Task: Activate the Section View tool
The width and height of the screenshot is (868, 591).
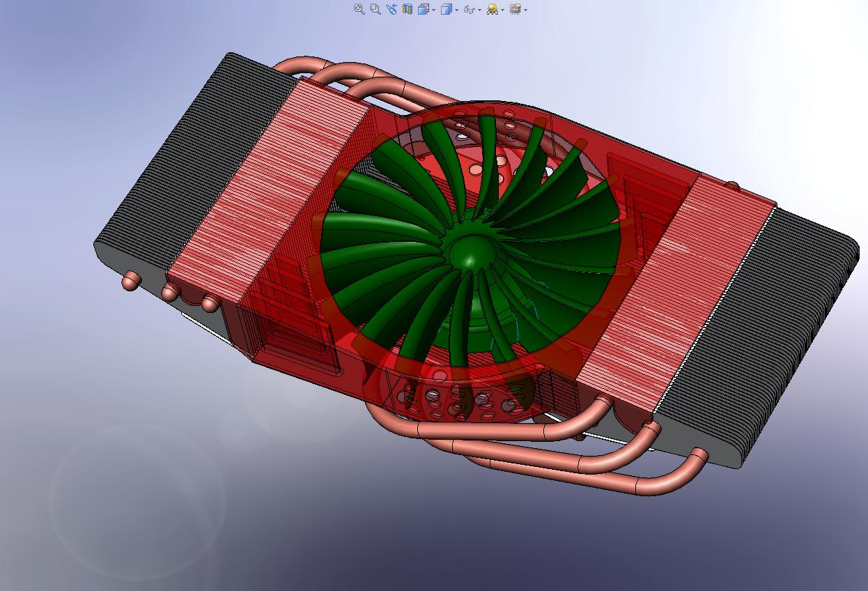Action: [408, 9]
